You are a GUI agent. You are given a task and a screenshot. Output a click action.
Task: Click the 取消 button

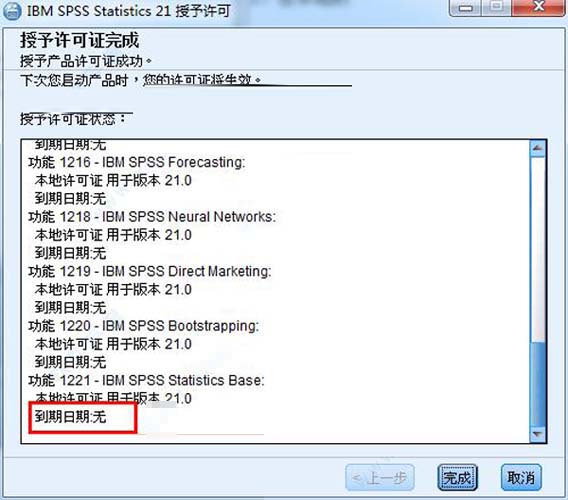[521, 478]
